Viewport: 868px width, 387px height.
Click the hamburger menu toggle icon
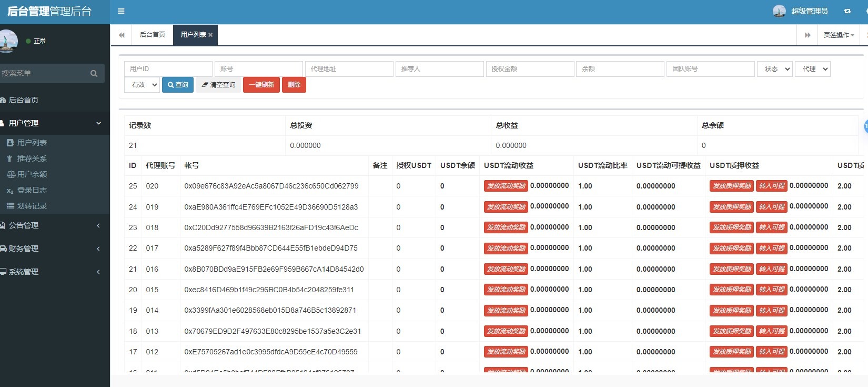pyautogui.click(x=121, y=11)
